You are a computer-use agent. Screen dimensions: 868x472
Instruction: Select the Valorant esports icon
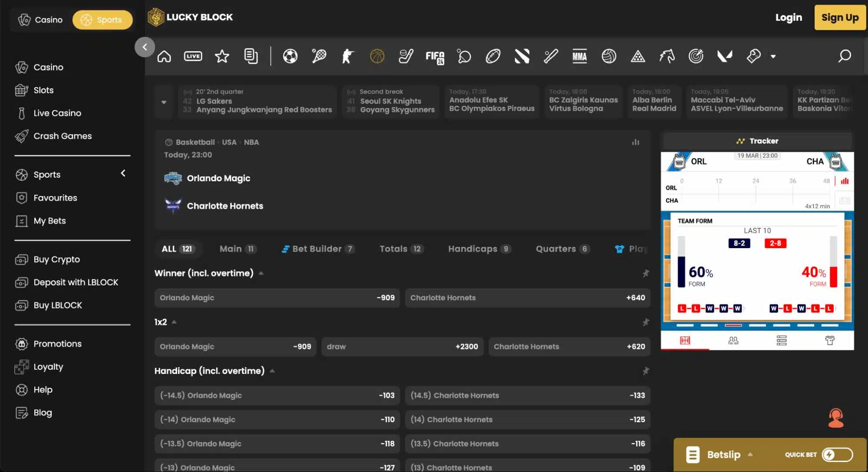click(x=725, y=56)
